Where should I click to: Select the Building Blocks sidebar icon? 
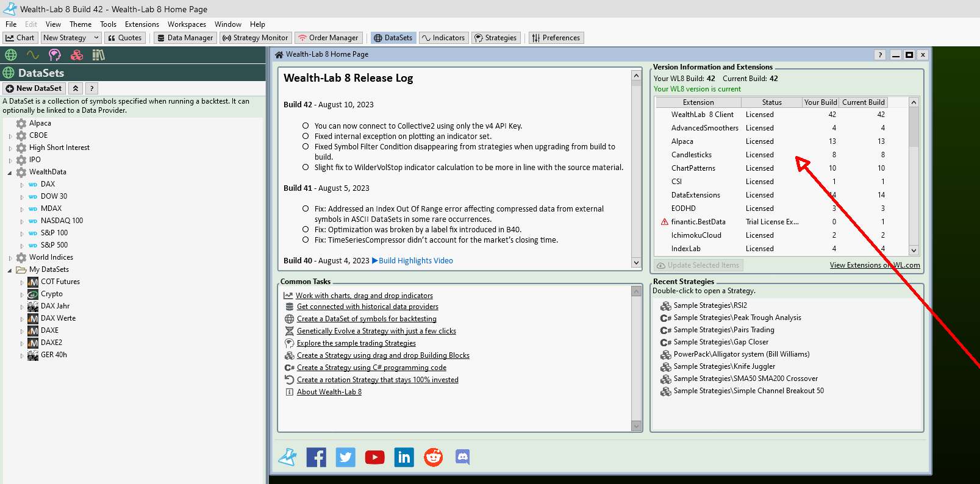click(77, 55)
